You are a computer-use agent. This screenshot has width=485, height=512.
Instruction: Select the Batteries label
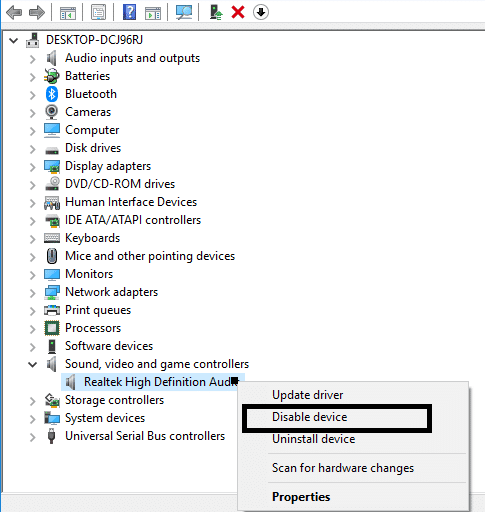click(x=87, y=76)
